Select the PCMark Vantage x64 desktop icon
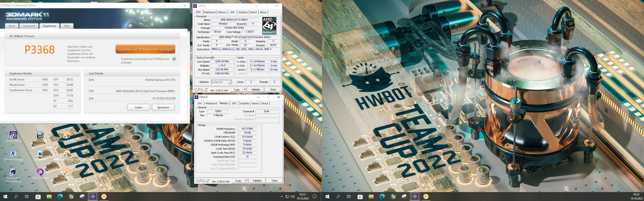Image resolution: width=644 pixels, height=201 pixels. tap(67, 156)
